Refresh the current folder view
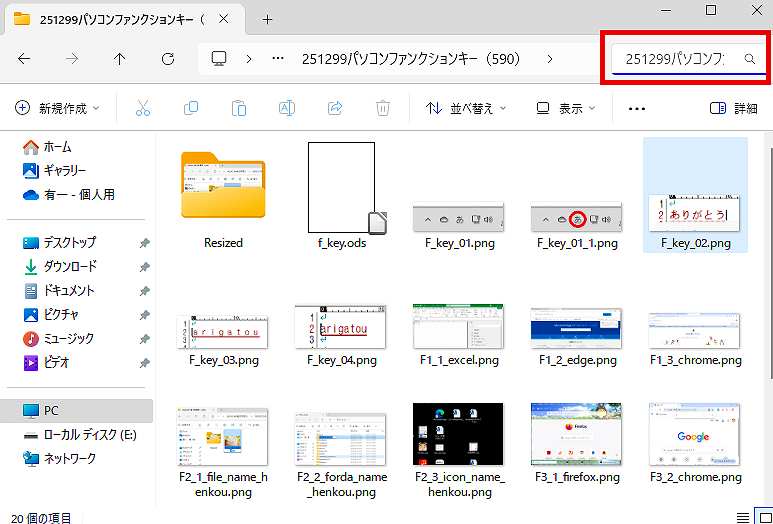Screen dimensions: 773x524 (x=168, y=59)
